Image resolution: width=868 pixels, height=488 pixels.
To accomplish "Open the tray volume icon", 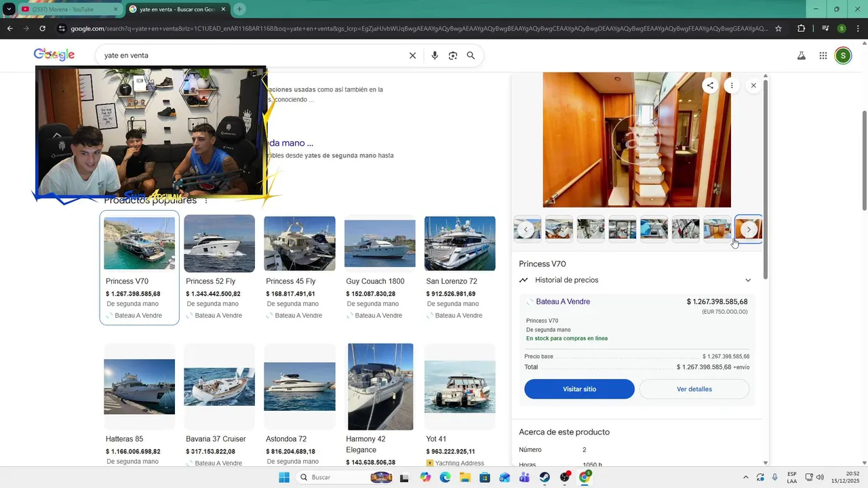I will point(820,477).
